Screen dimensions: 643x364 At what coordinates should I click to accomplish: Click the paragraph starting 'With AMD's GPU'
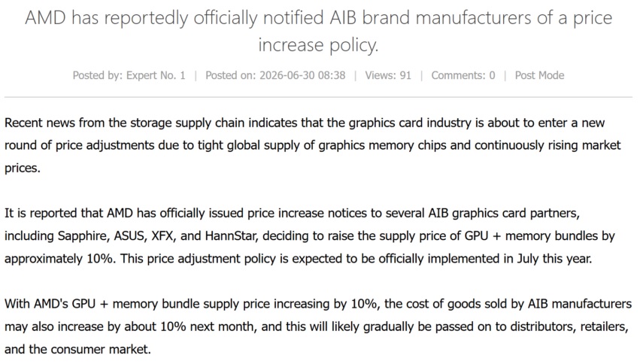(318, 326)
